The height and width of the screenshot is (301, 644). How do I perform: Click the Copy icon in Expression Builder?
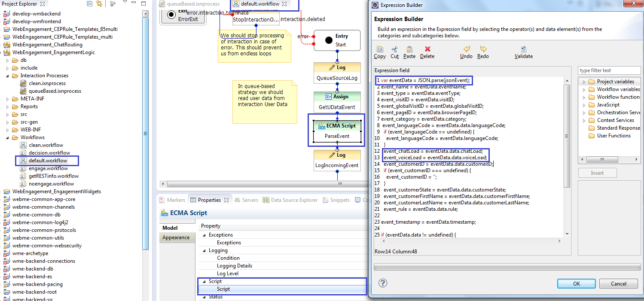click(x=380, y=49)
